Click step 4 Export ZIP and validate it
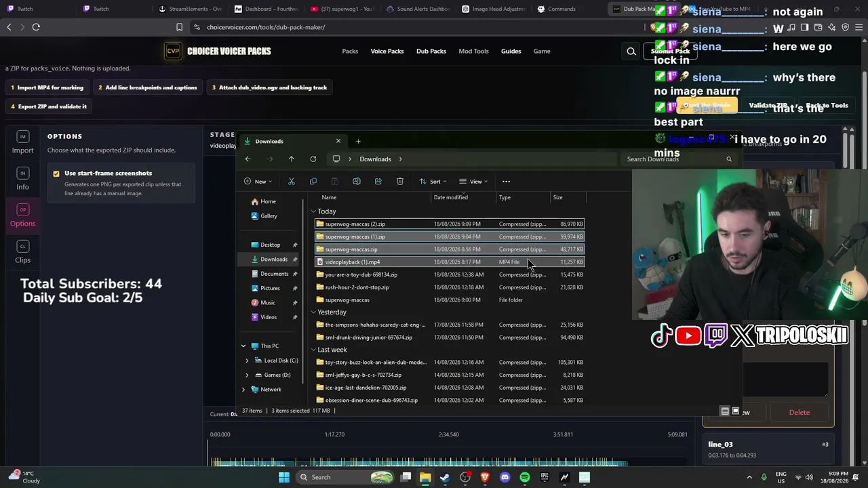868x488 pixels. point(49,106)
